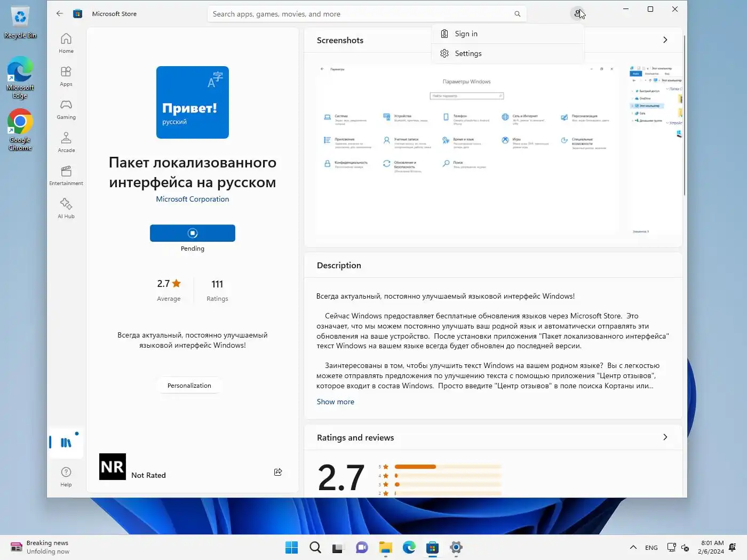Click the Description section heading
The image size is (747, 560).
339,265
